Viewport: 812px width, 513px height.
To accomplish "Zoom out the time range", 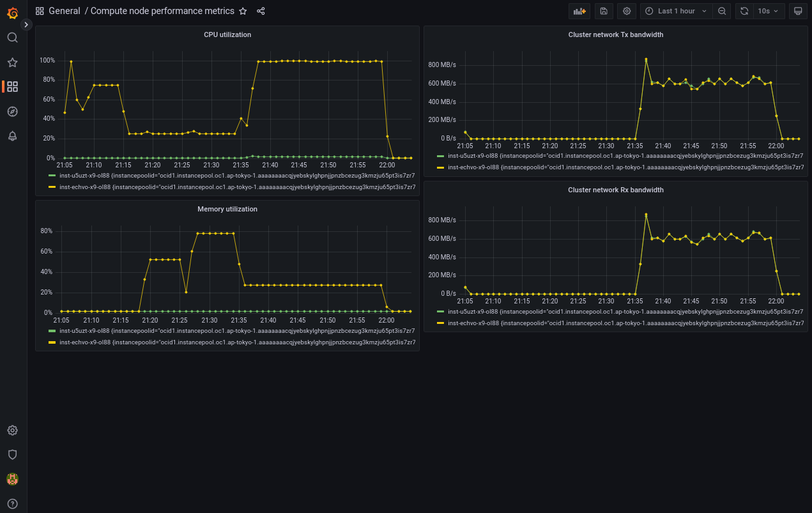I will pyautogui.click(x=722, y=11).
